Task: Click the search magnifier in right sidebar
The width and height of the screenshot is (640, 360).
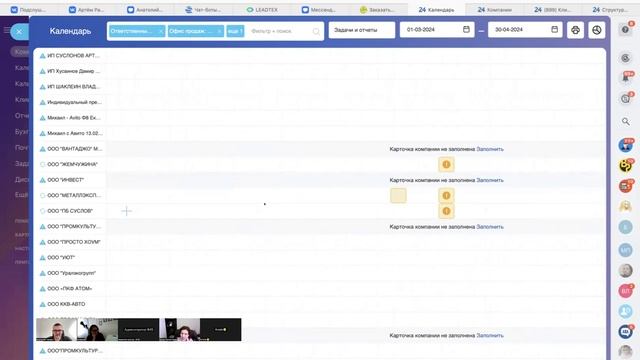Action: (625, 121)
